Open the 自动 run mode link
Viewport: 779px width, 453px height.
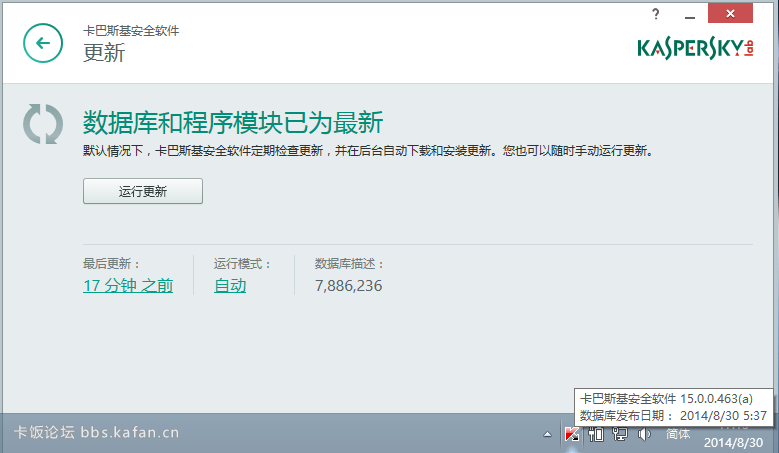(230, 286)
